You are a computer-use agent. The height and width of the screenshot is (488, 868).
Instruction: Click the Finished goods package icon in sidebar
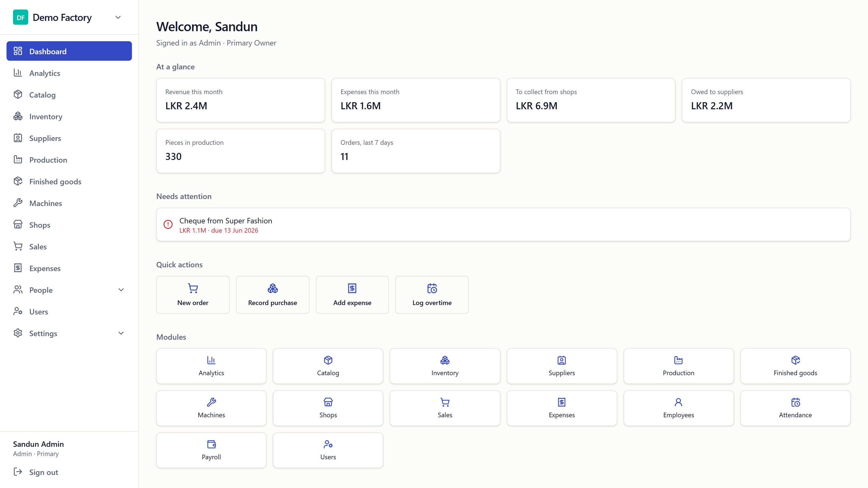click(x=18, y=181)
